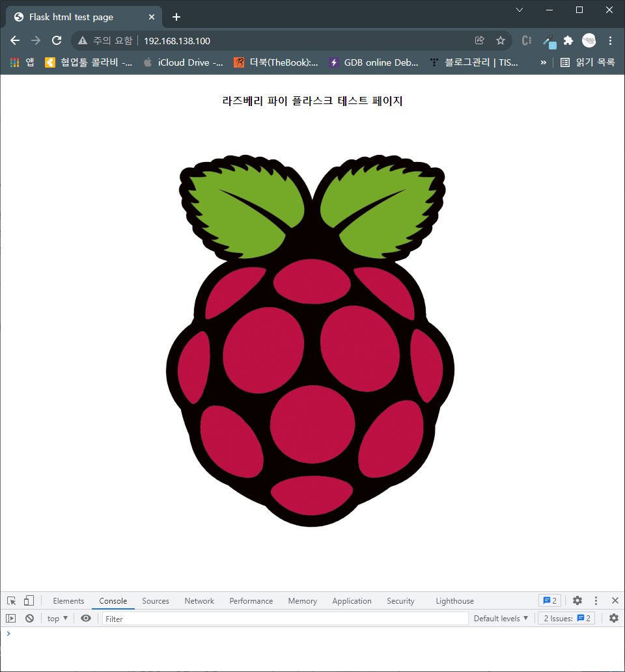Toggle the device toolbar icon
625x672 pixels.
(x=29, y=601)
